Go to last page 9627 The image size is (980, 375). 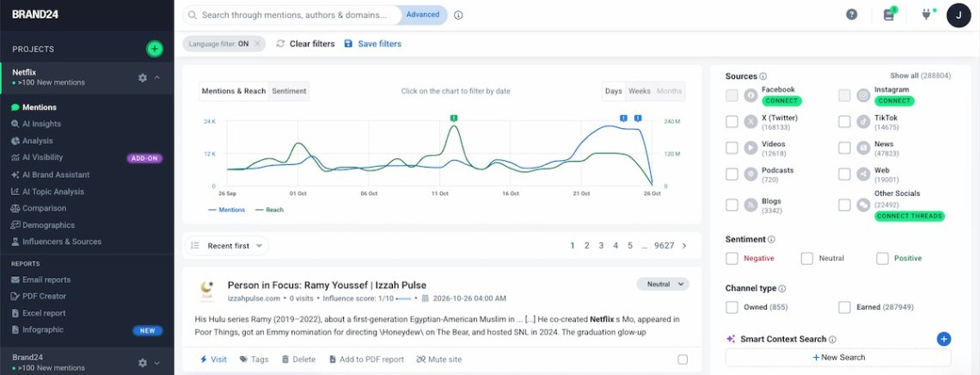point(665,246)
